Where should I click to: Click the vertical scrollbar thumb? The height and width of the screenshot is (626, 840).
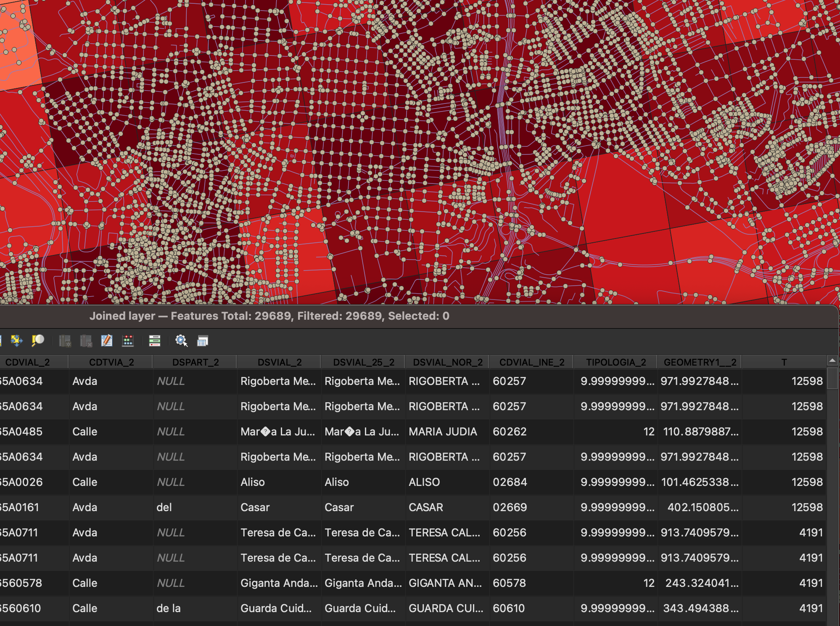pos(832,378)
